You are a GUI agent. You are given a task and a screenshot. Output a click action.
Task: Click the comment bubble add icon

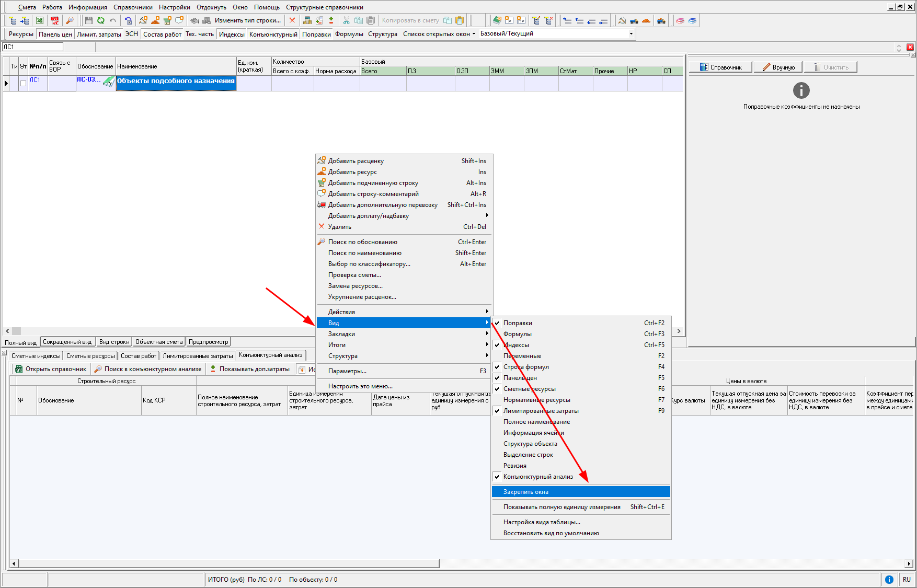point(180,20)
